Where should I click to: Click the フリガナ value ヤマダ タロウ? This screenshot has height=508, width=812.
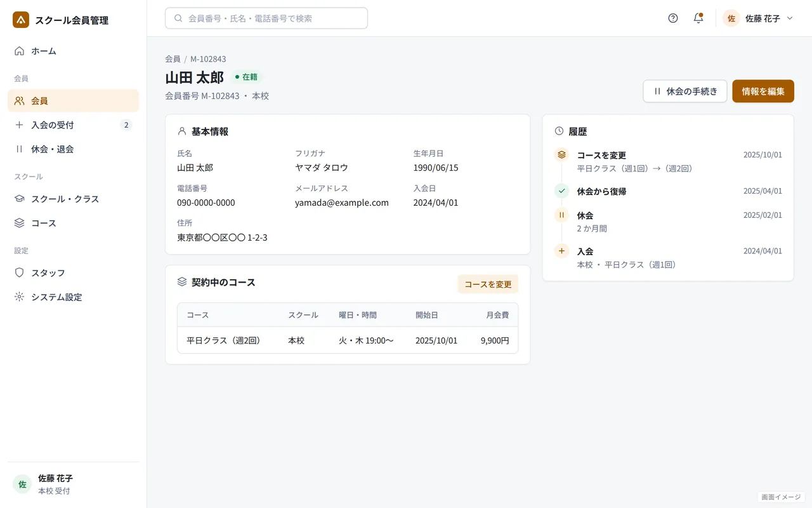coord(322,168)
